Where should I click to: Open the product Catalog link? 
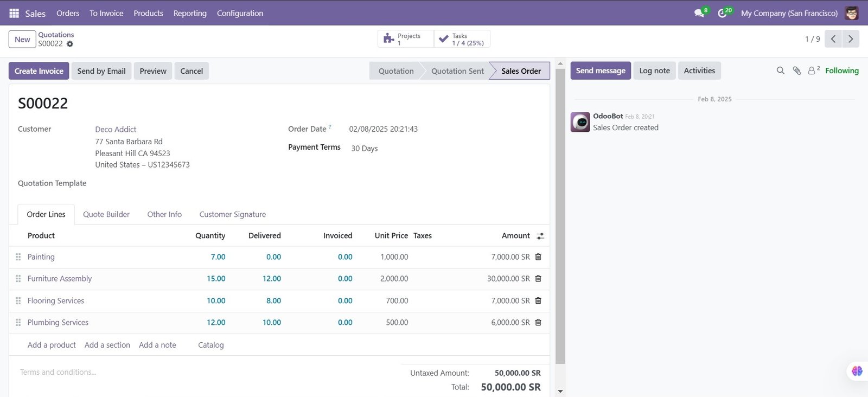[x=211, y=345]
